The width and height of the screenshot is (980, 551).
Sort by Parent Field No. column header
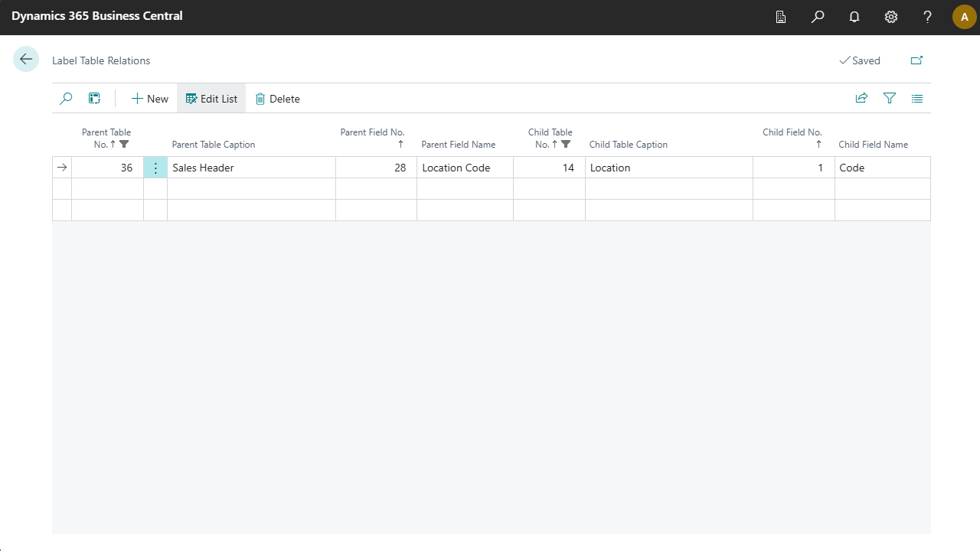[373, 138]
